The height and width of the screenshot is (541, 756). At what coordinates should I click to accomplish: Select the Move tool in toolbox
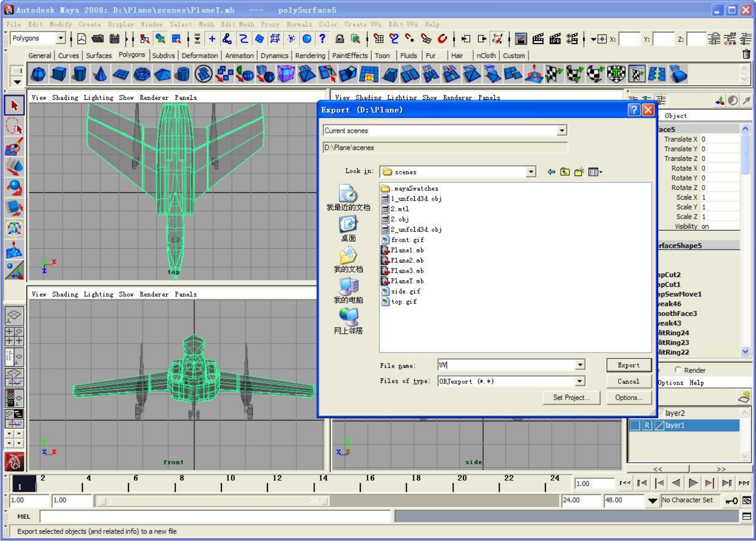pos(14,167)
